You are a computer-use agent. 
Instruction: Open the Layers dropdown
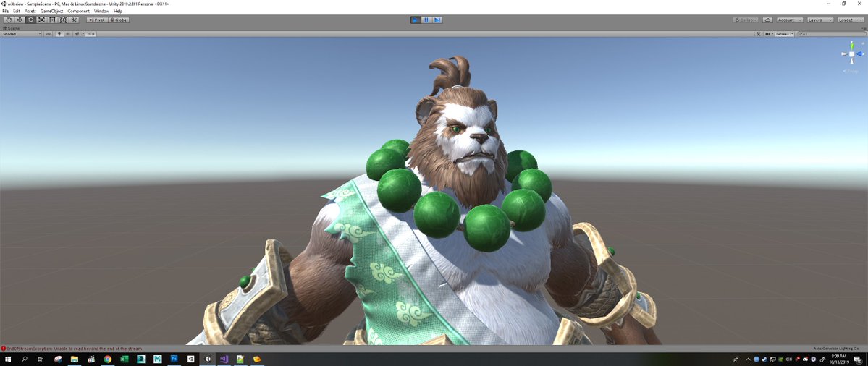pyautogui.click(x=819, y=20)
